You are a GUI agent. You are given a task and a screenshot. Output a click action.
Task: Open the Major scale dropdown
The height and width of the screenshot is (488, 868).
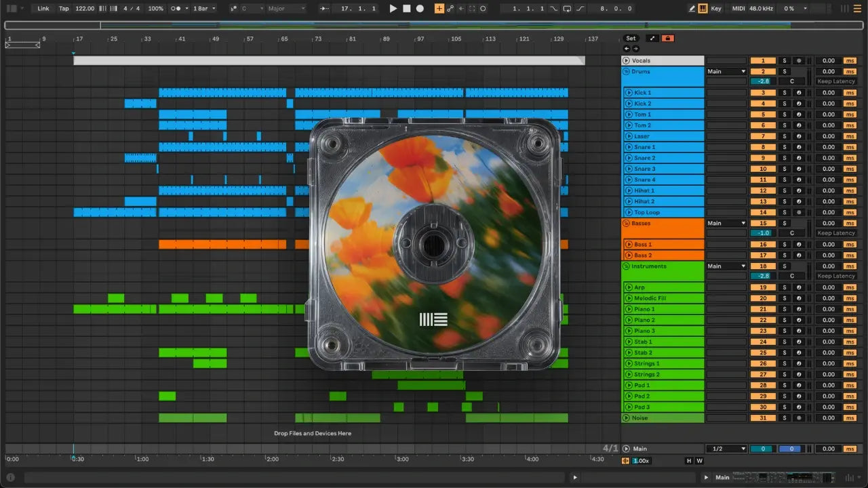(x=285, y=9)
